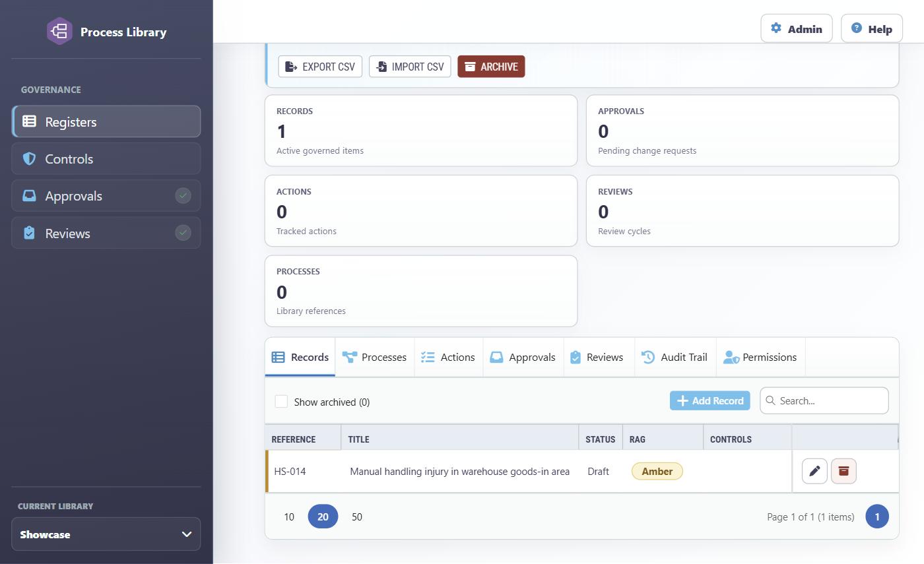Viewport: 924px width, 564px height.
Task: Click the Manual handling injury title cell
Action: [x=460, y=471]
